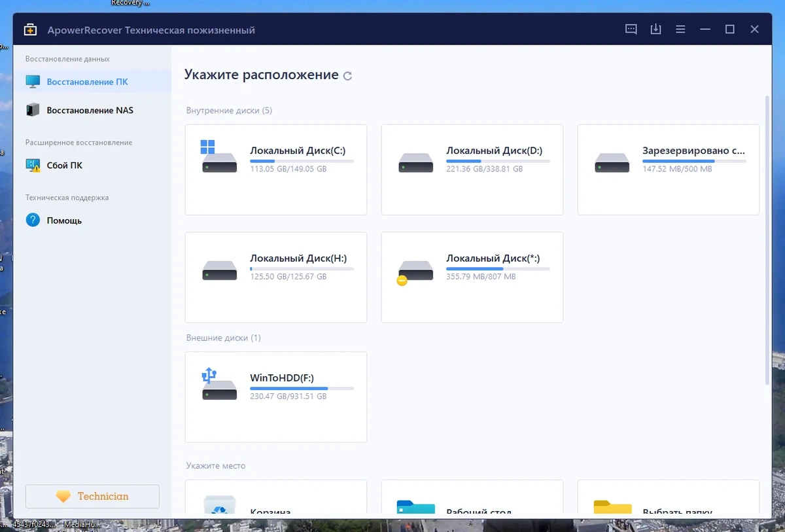Click the desktop folder icon for Рабочий стол
The width and height of the screenshot is (785, 532).
coord(415,507)
